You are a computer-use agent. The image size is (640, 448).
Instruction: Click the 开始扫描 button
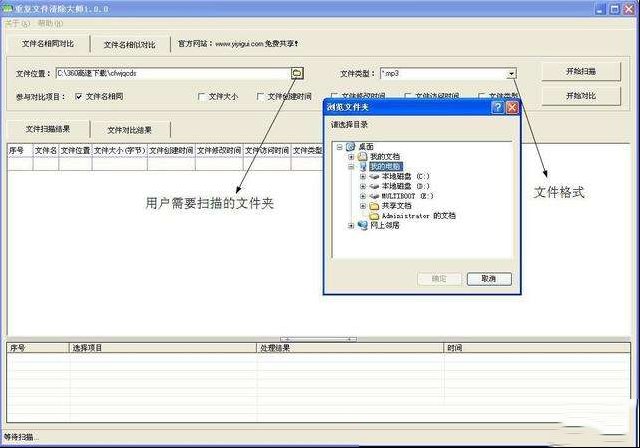coord(581,72)
